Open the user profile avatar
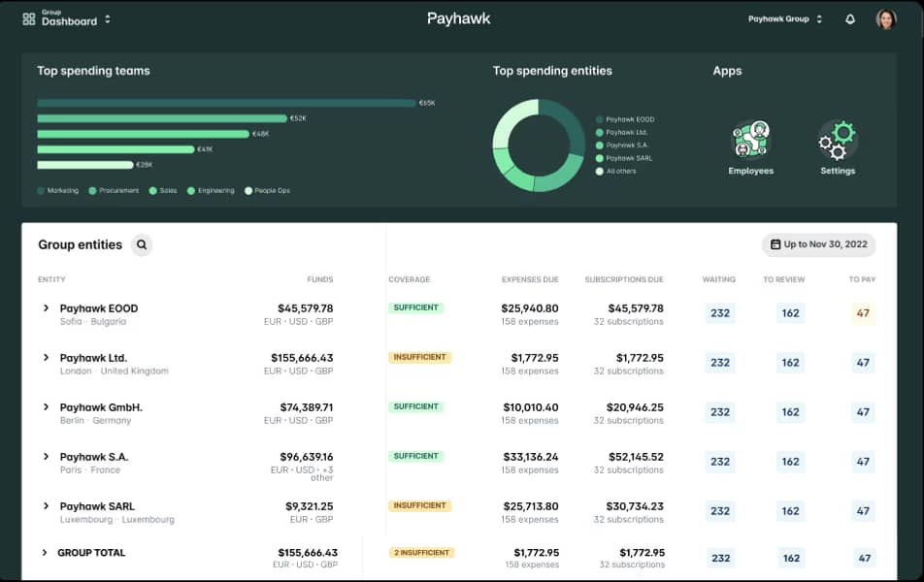Viewport: 924px width, 582px height. (x=886, y=18)
